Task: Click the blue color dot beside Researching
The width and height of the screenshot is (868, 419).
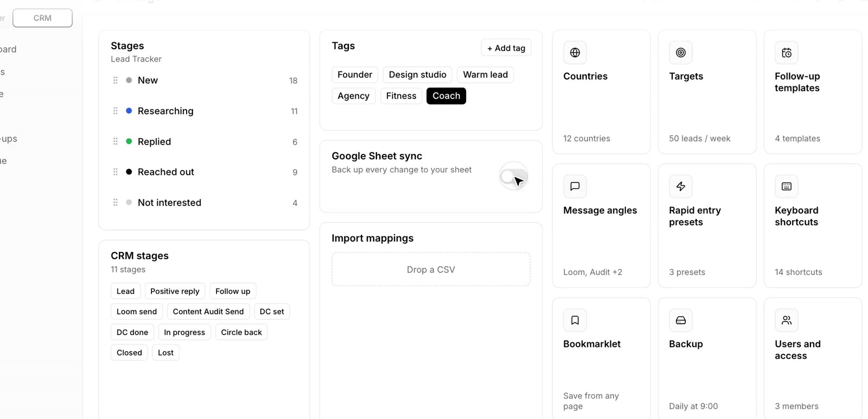Action: point(129,111)
